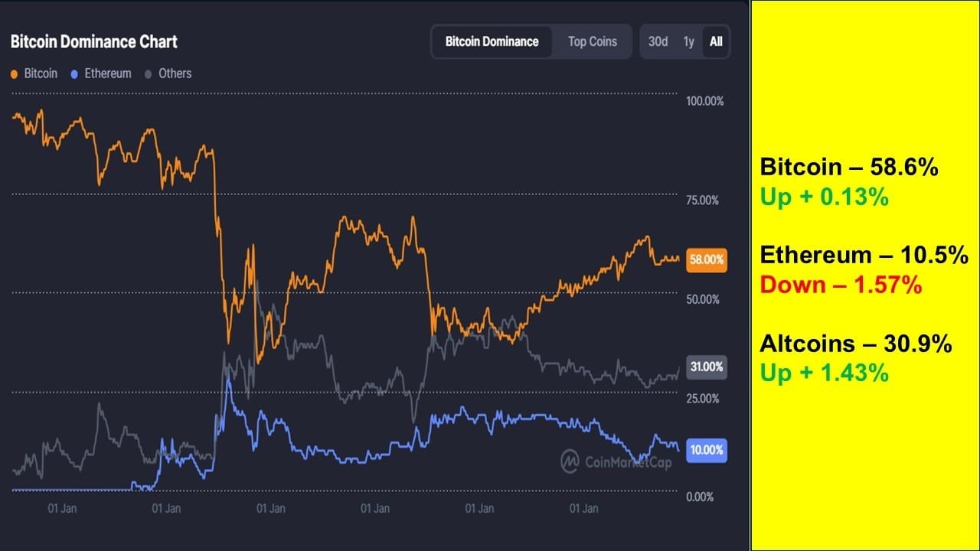The height and width of the screenshot is (551, 980).
Task: Open the Top Coins tab
Action: click(592, 41)
